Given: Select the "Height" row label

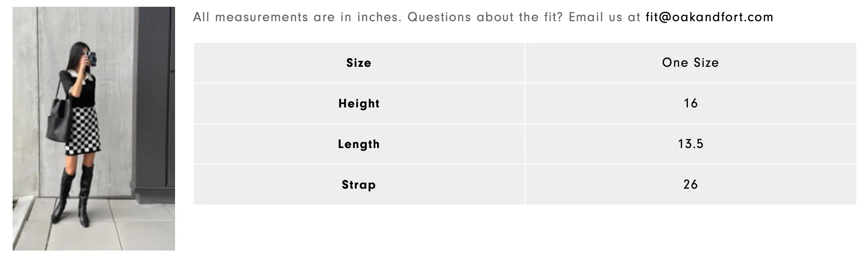Looking at the screenshot, I should click(359, 103).
